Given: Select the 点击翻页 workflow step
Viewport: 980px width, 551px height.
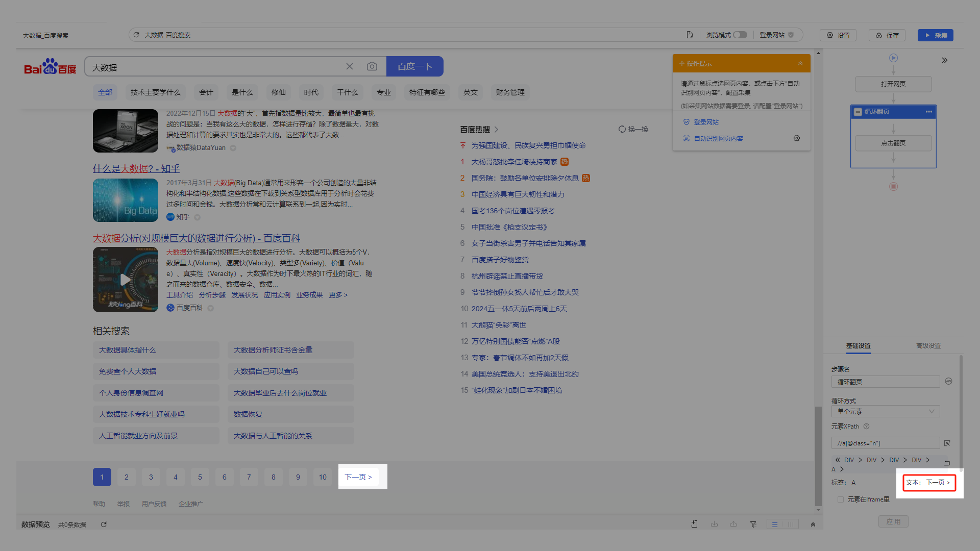Looking at the screenshot, I should click(893, 143).
